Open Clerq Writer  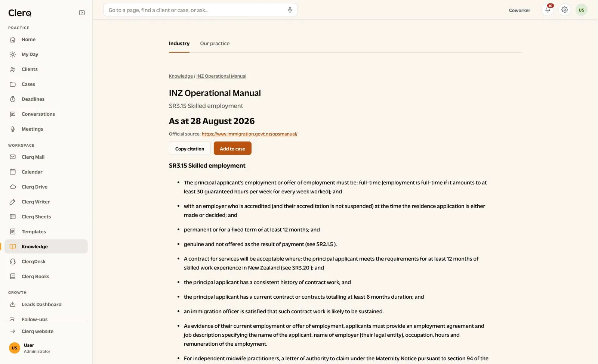[46, 202]
